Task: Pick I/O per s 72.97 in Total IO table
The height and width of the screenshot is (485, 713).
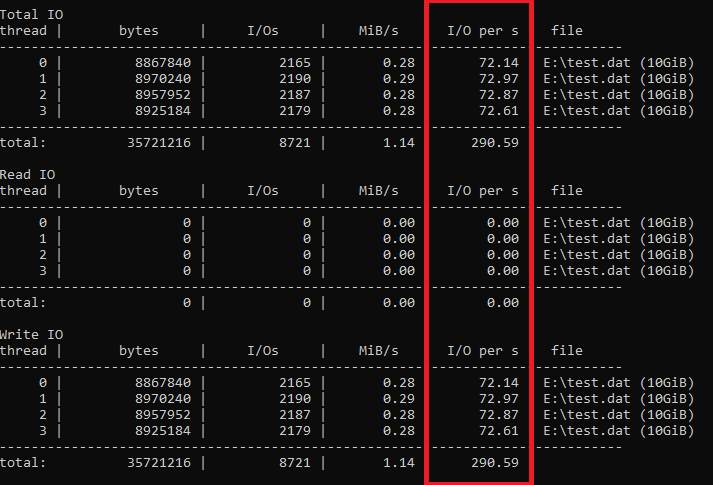Action: 499,79
